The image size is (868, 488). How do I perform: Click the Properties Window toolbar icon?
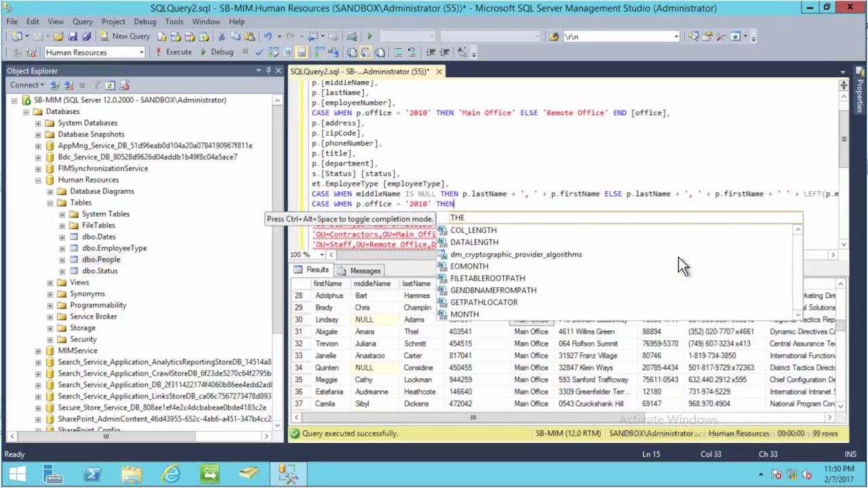[707, 37]
